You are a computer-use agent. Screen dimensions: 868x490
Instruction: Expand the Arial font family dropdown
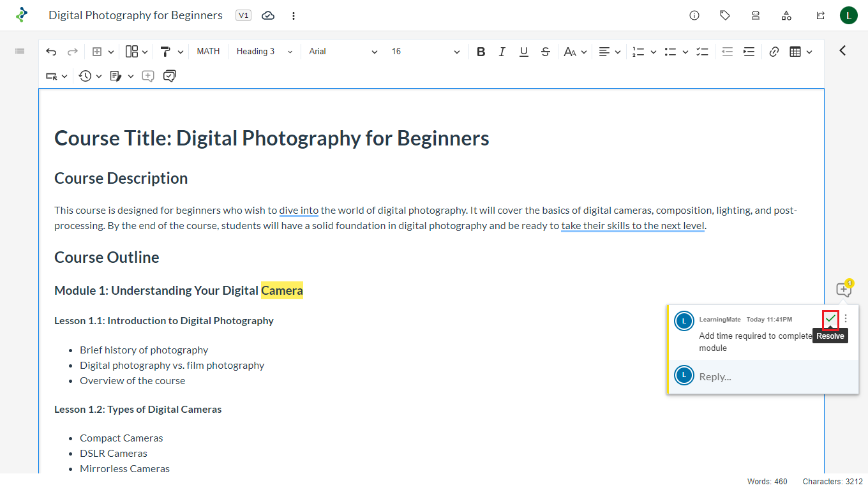point(343,52)
